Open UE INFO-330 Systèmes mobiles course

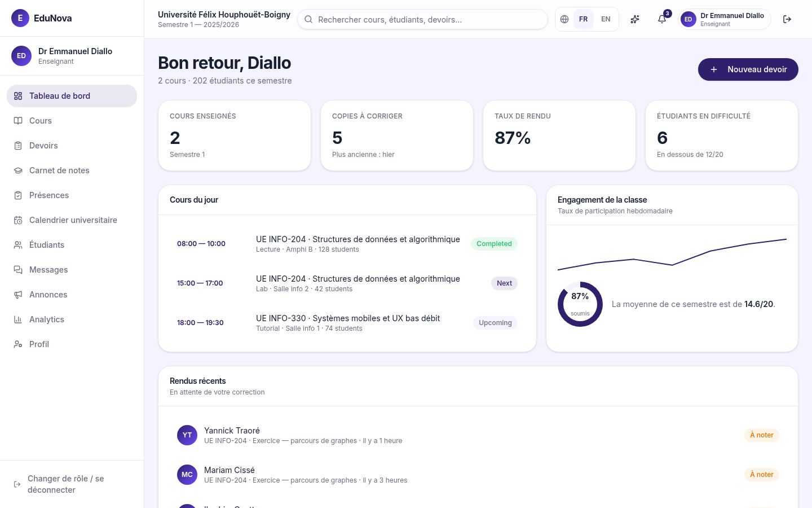point(347,323)
